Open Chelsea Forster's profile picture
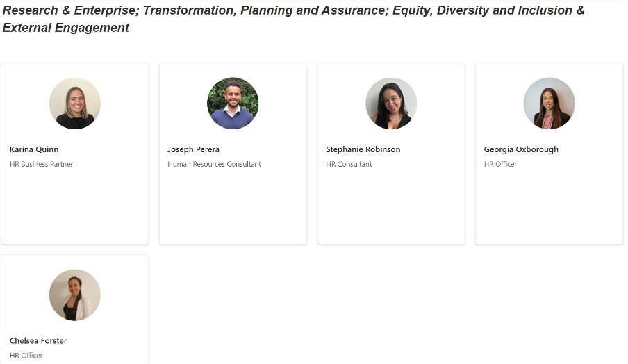The height and width of the screenshot is (364, 628). pyautogui.click(x=75, y=295)
